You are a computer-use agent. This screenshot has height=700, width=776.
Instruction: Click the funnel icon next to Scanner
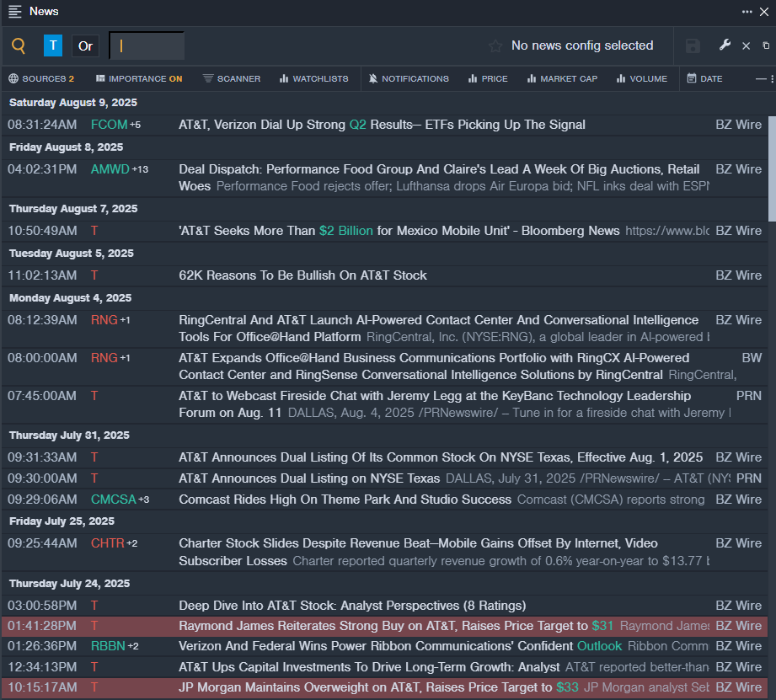[208, 78]
